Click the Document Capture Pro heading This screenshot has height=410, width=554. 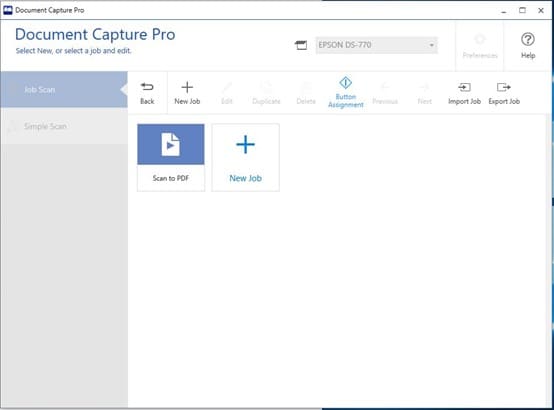[95, 35]
